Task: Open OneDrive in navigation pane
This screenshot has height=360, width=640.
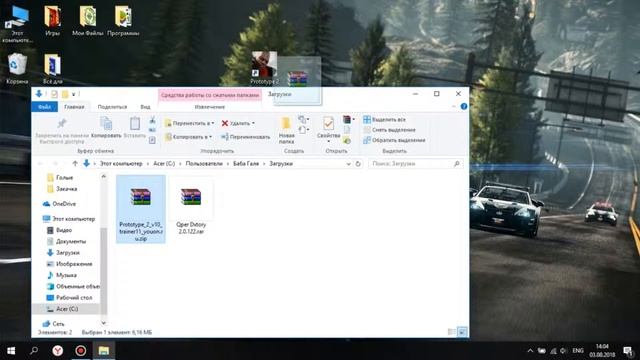Action: click(x=59, y=204)
